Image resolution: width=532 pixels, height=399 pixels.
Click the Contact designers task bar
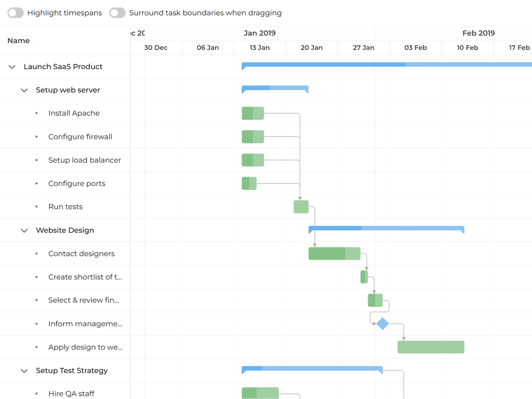pos(334,254)
